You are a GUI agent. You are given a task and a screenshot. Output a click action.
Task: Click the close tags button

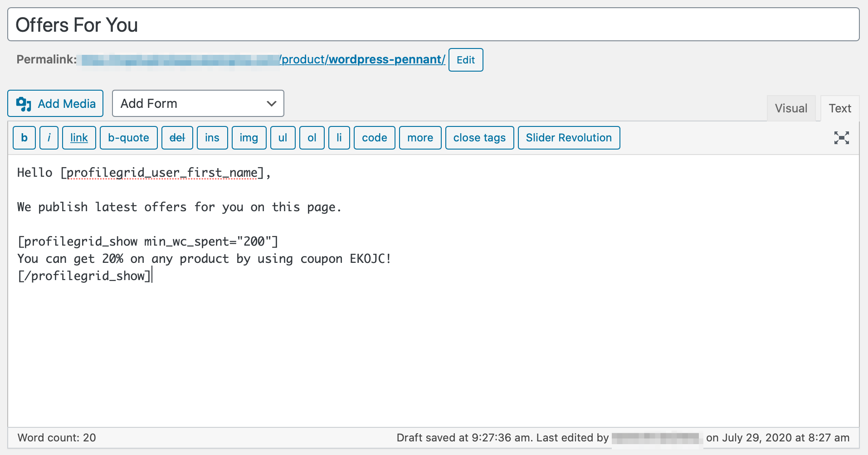[479, 137]
